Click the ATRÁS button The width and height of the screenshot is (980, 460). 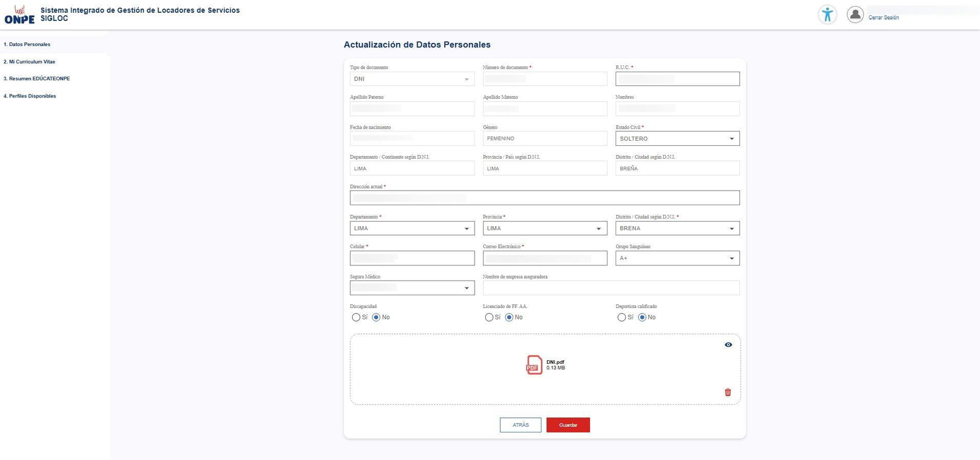[521, 425]
